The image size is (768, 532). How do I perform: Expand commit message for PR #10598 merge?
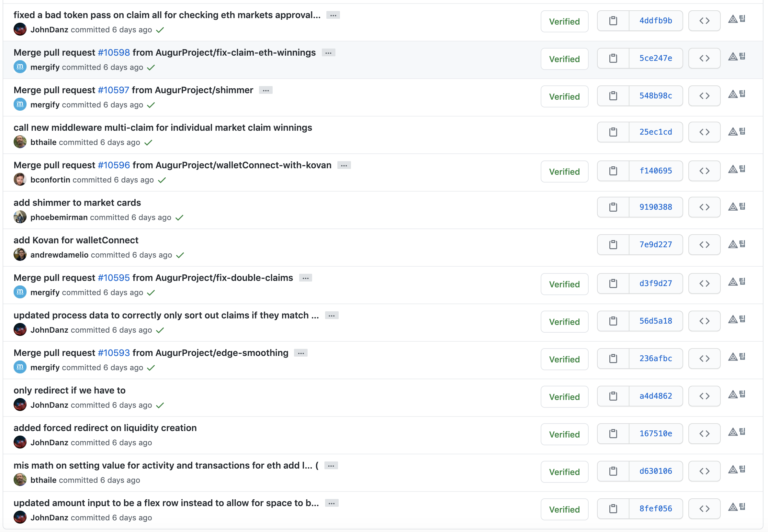pos(328,53)
